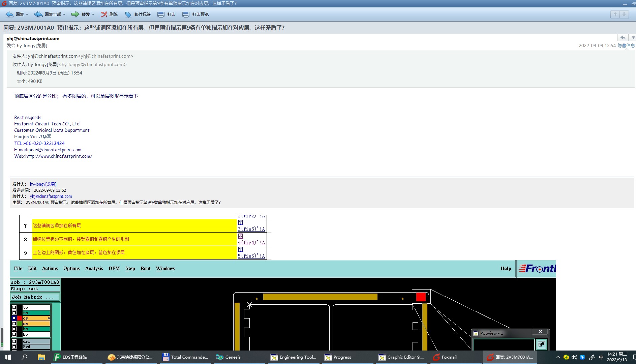The width and height of the screenshot is (636, 364).
Task: Switch to Genesis taskbar window
Action: 239,357
